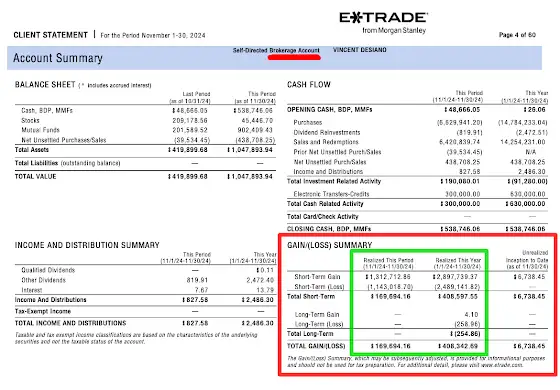Viewport: 560px width, 390px height.
Task: Click the GAIN/(LOSS) SUMMARY section title
Action: pos(330,245)
